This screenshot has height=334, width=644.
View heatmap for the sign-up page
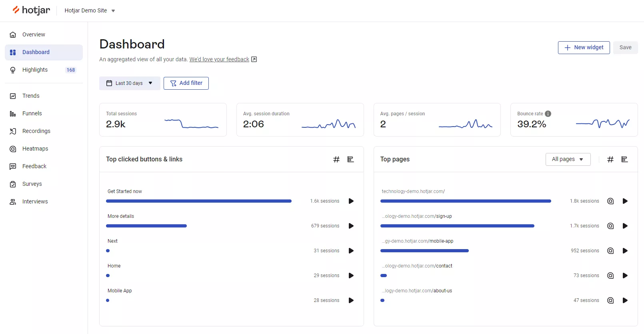pyautogui.click(x=610, y=226)
